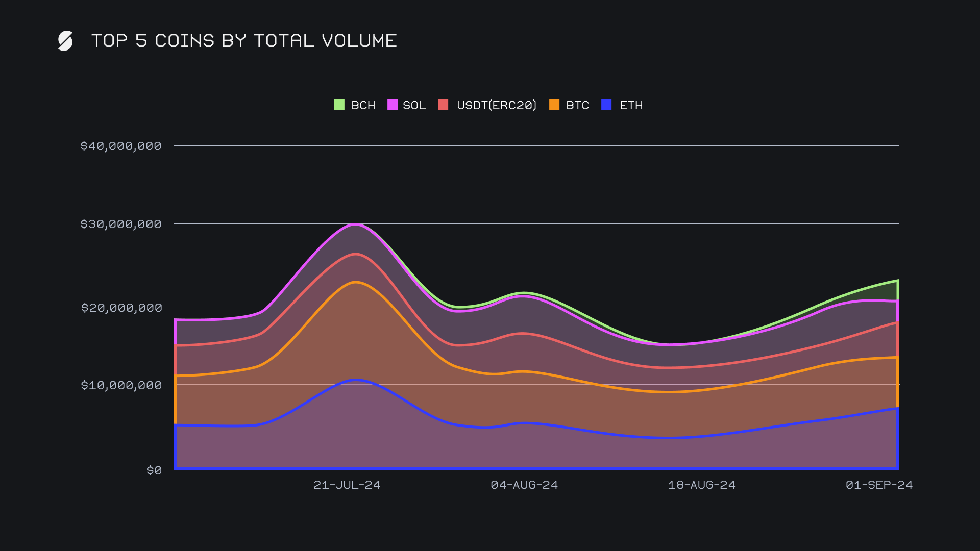Hide the ETH series via legend label
This screenshot has height=551, width=980.
(631, 105)
